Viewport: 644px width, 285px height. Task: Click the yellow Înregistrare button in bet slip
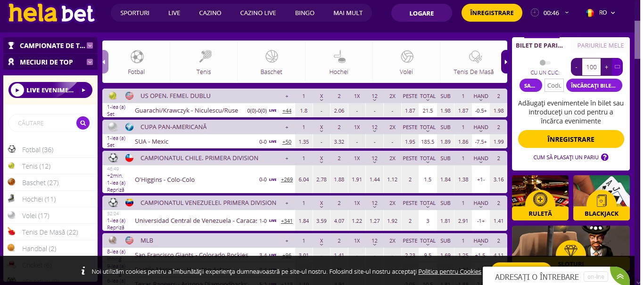coord(571,139)
